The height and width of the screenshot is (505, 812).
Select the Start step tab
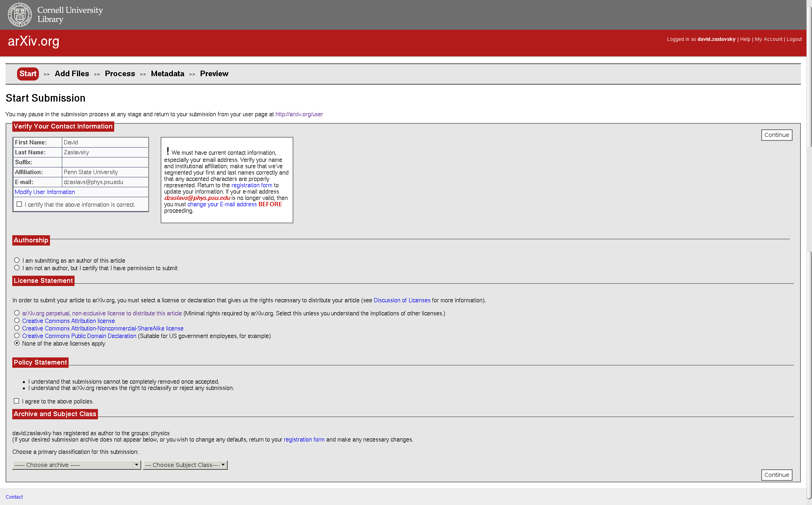point(28,74)
